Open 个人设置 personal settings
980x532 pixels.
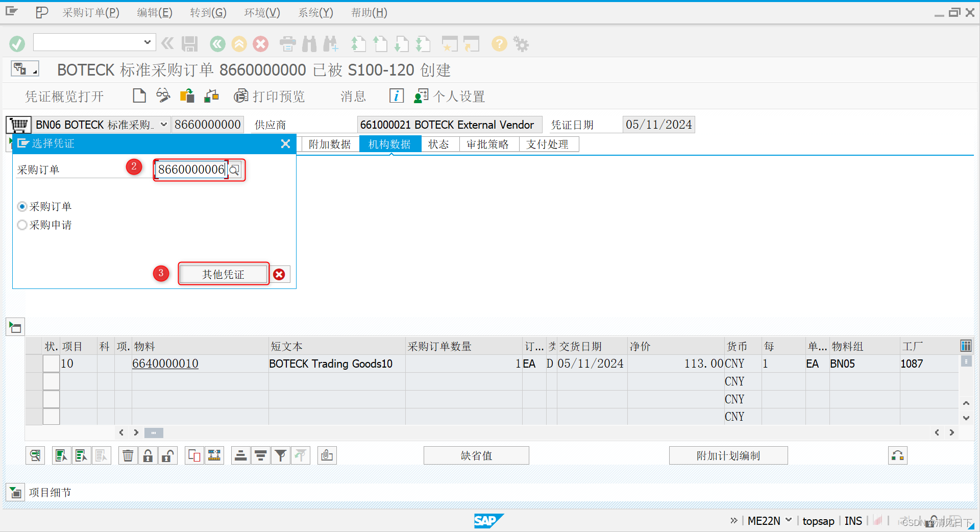449,96
